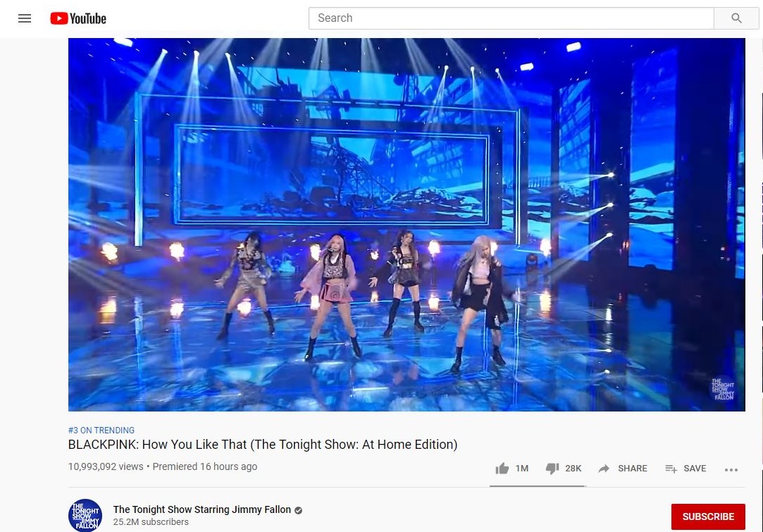Screen dimensions: 763x532
Task: Click the verified checkmark badge
Action: coord(298,510)
